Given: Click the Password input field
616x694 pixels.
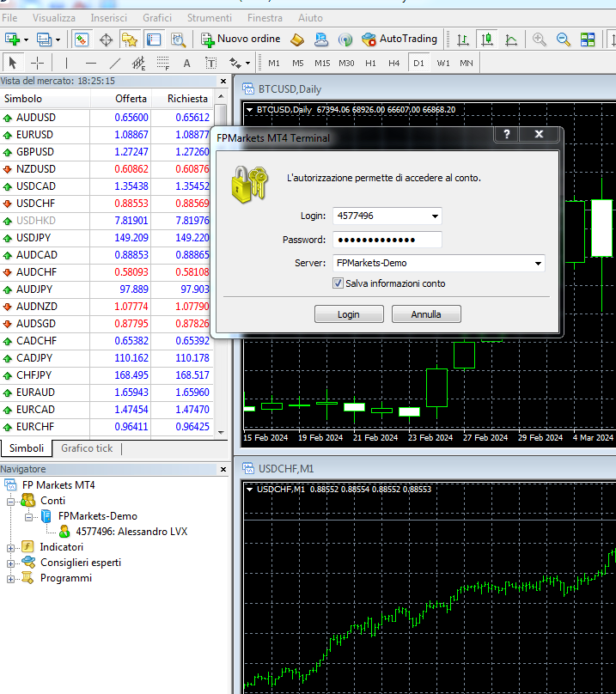Looking at the screenshot, I should pos(387,240).
